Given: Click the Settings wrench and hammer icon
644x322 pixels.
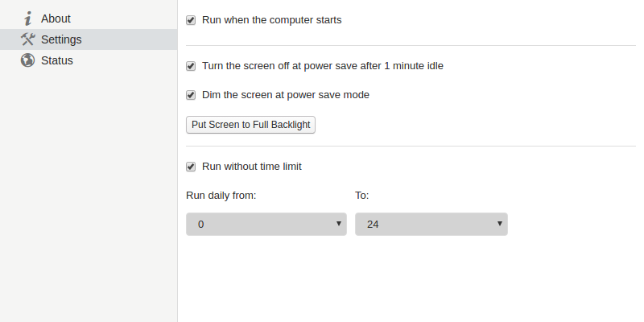Looking at the screenshot, I should pos(27,39).
